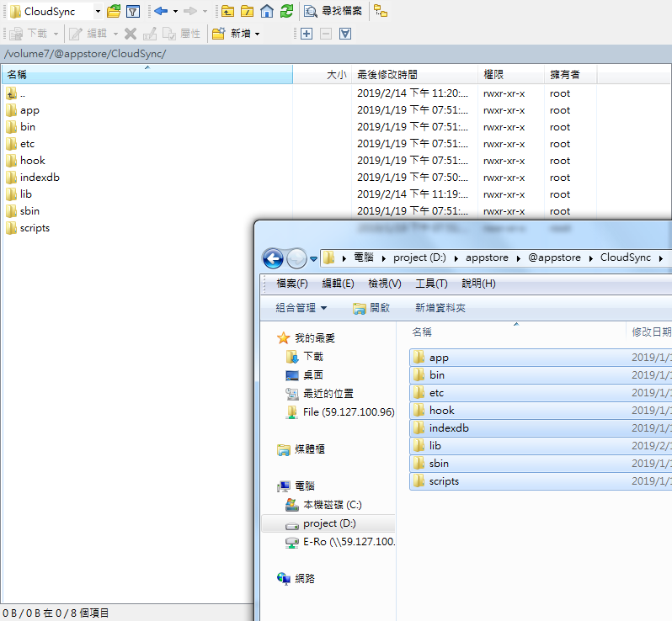Open the 編輯(E) menu in Explorer

point(338,284)
